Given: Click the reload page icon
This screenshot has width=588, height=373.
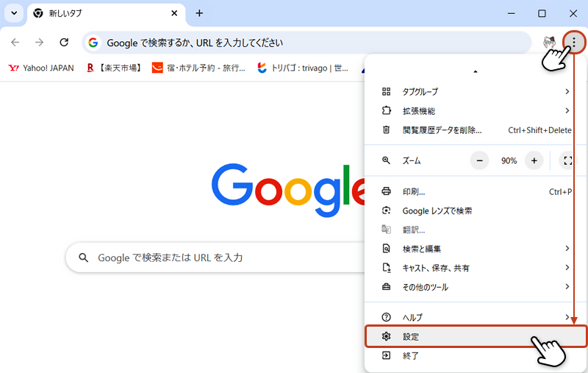Looking at the screenshot, I should pyautogui.click(x=64, y=43).
